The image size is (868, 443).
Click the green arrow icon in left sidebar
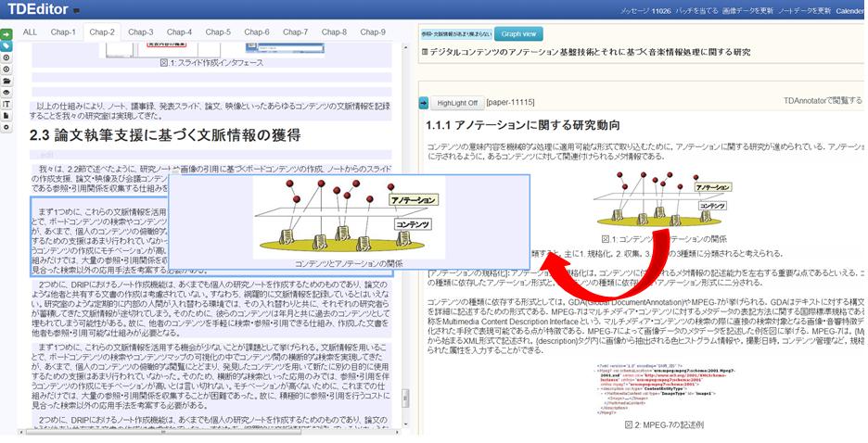pos(6,34)
